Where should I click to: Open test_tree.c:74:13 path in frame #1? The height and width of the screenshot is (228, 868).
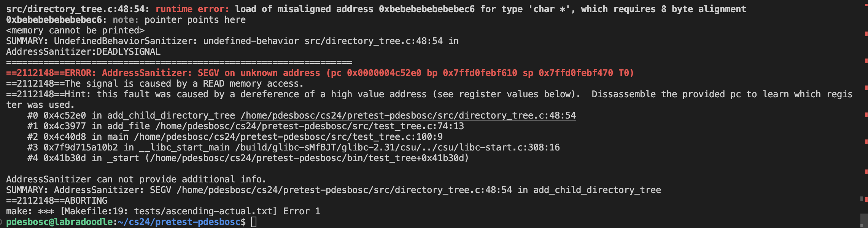coord(309,126)
